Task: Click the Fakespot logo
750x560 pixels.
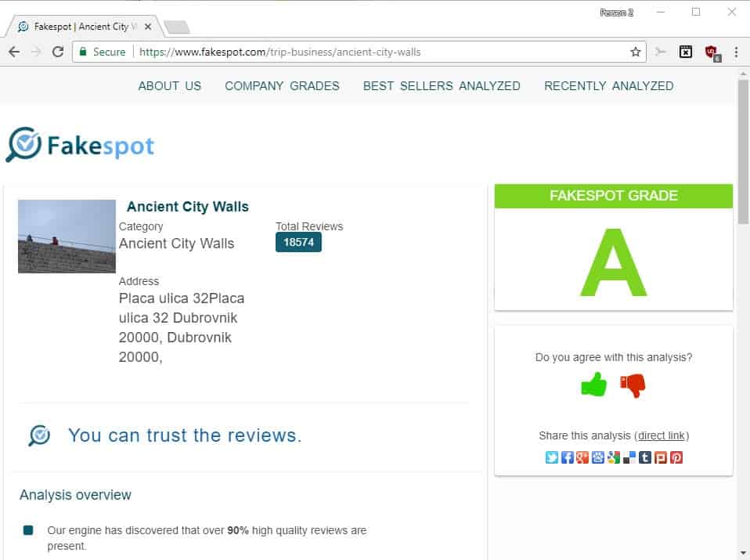Action: pos(80,145)
